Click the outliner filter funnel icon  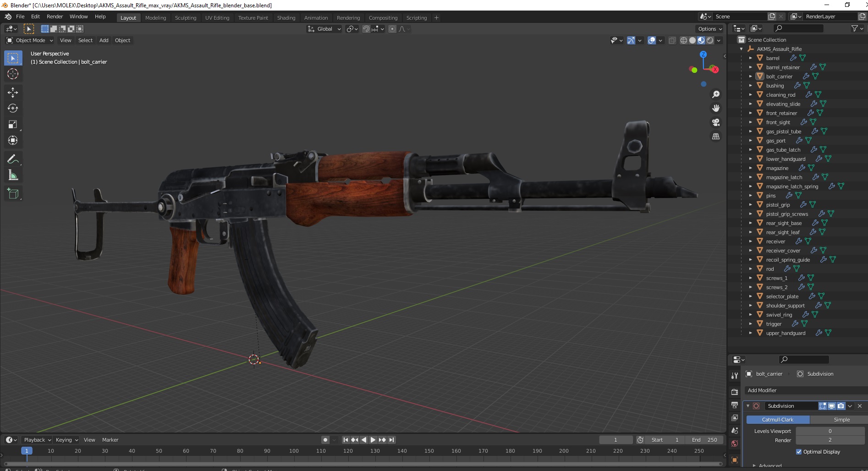[x=854, y=28]
